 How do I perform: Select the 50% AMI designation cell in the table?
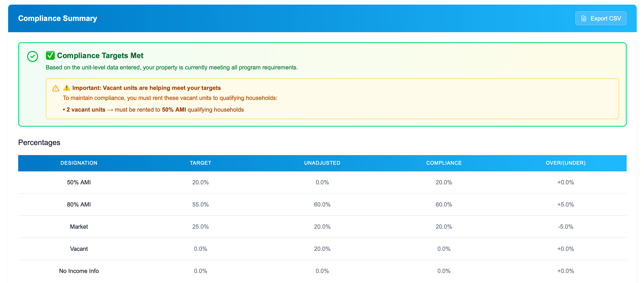(x=79, y=182)
